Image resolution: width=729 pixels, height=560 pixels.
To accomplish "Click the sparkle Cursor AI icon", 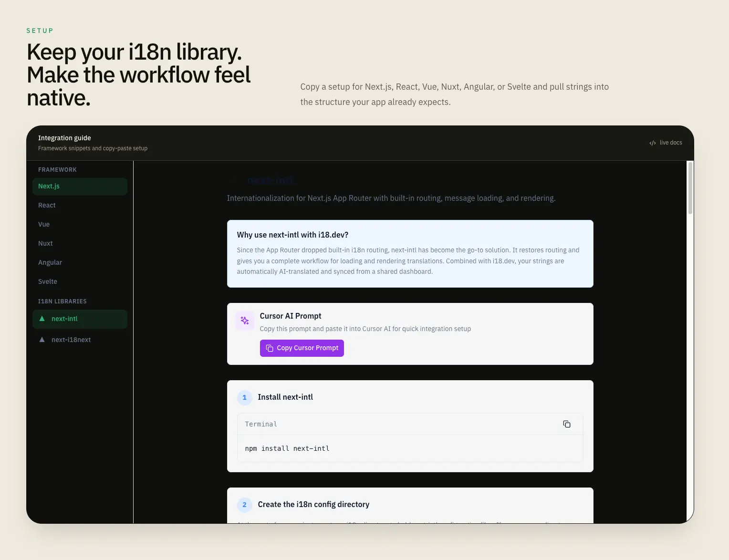I will pos(245,321).
